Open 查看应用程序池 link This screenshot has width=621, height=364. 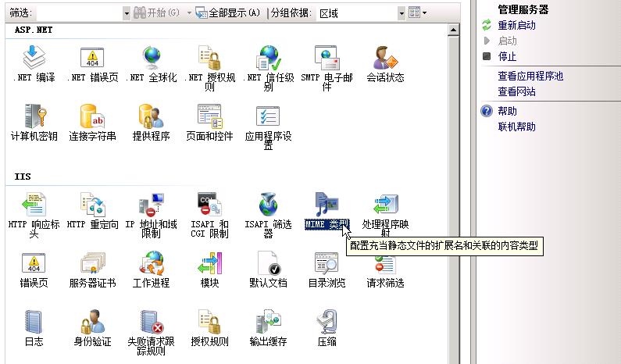click(530, 76)
